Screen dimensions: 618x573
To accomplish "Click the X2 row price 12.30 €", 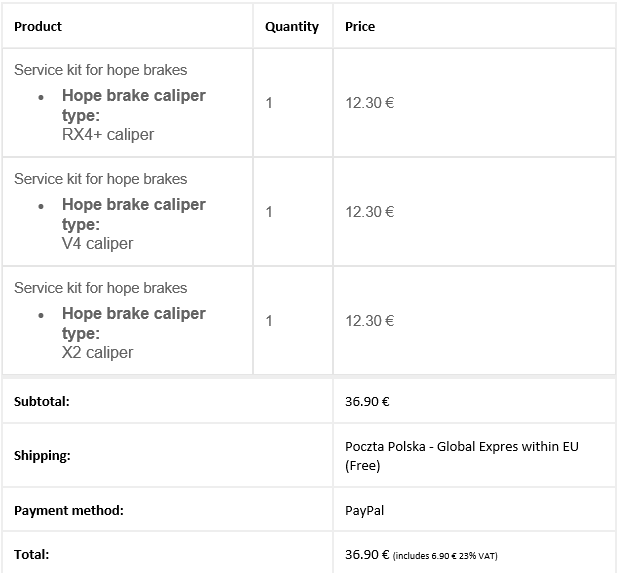I will tap(369, 320).
